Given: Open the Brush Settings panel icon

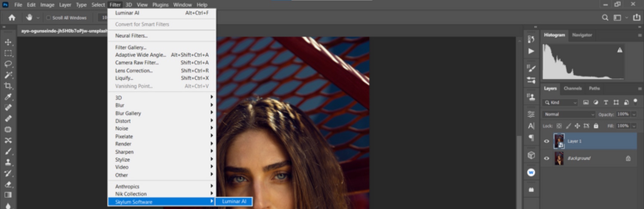Looking at the screenshot, I should click(x=531, y=68).
